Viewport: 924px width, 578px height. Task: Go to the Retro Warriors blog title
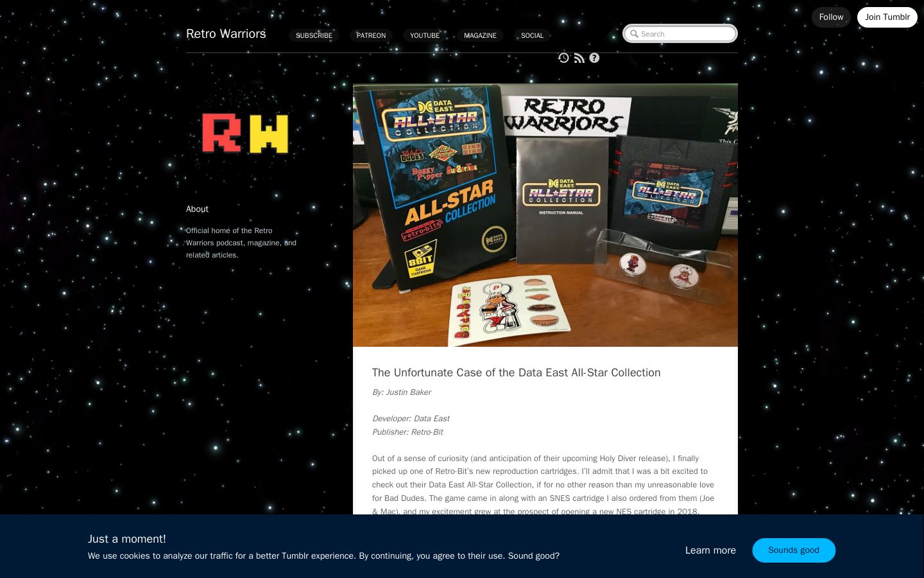[x=226, y=33]
